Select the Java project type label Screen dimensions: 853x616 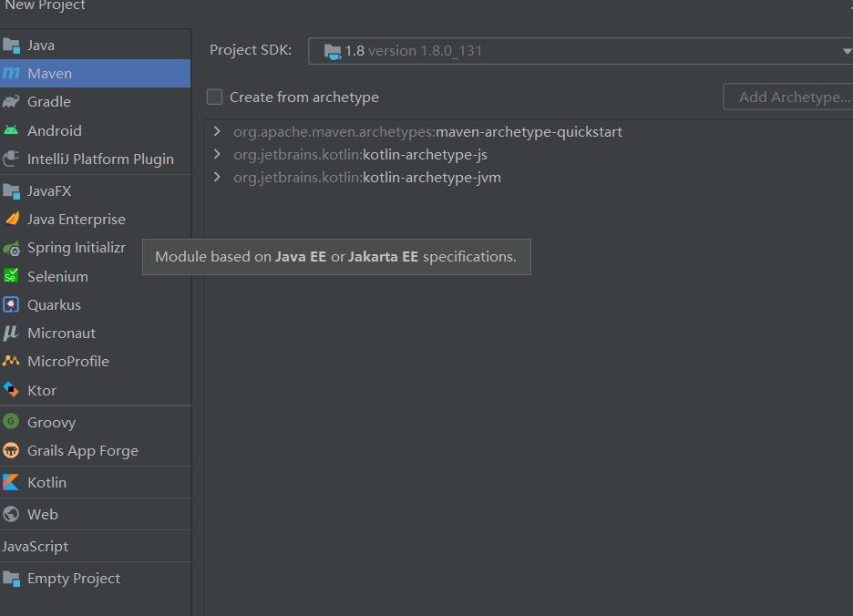(x=41, y=46)
